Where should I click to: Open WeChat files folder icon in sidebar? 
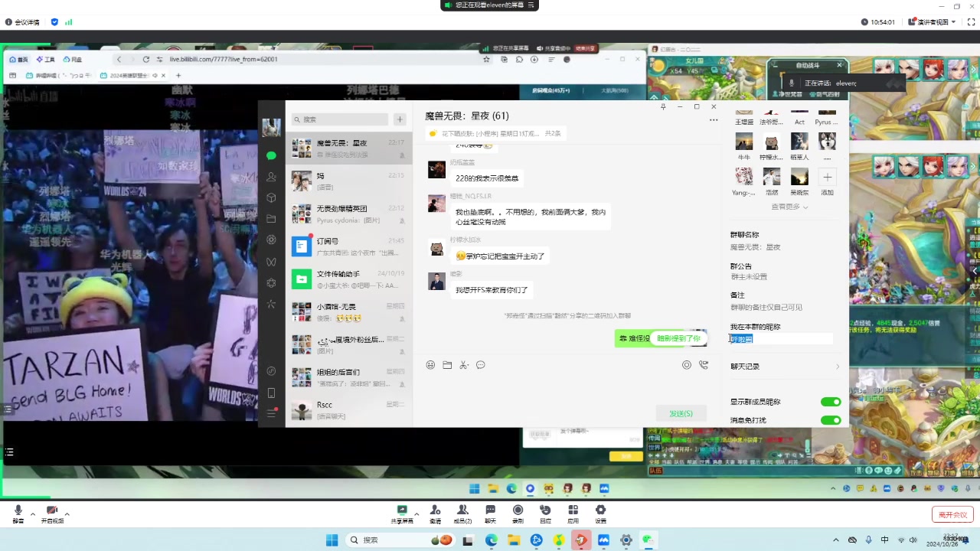(x=271, y=219)
